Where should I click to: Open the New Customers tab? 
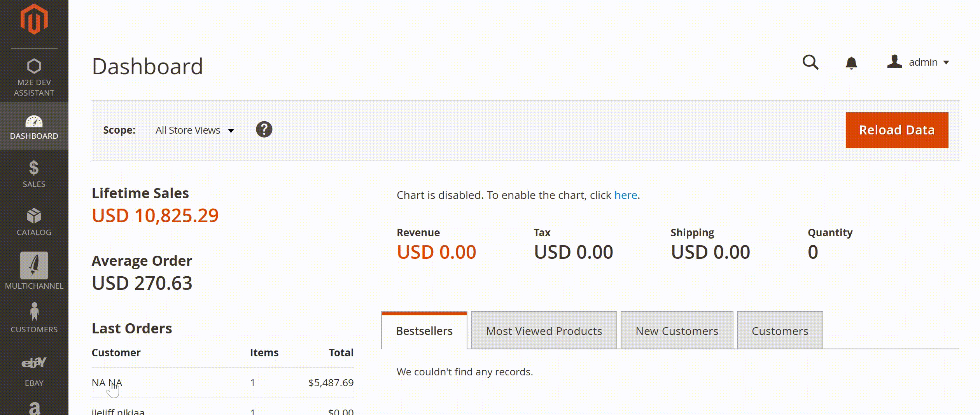tap(677, 331)
